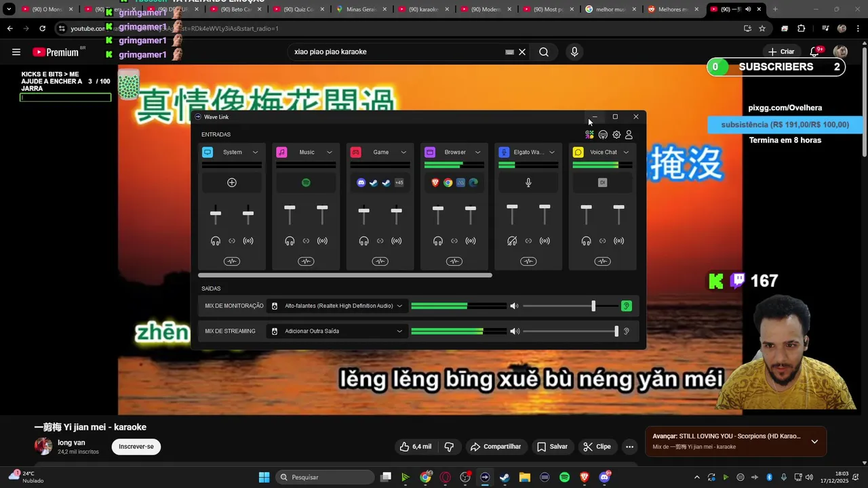The height and width of the screenshot is (488, 868).
Task: Open effects for the Browser channel
Action: pyautogui.click(x=454, y=262)
